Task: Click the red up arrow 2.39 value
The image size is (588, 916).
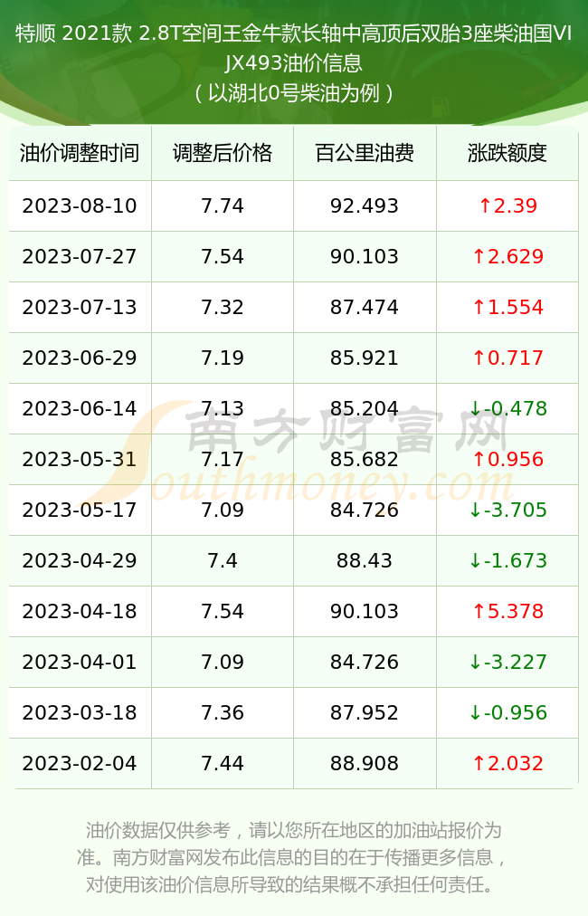Action: point(507,205)
